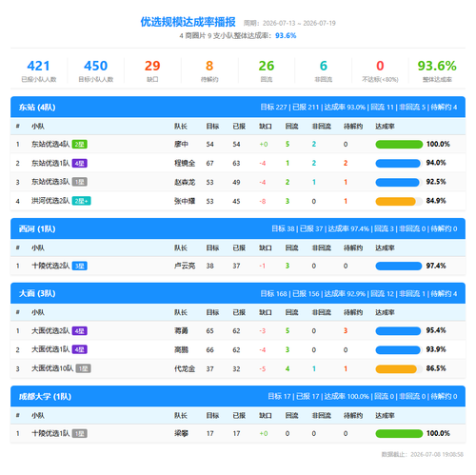Click the 成都大学 summary line 目标 17
This screenshot has height=475, width=476.
(x=279, y=397)
